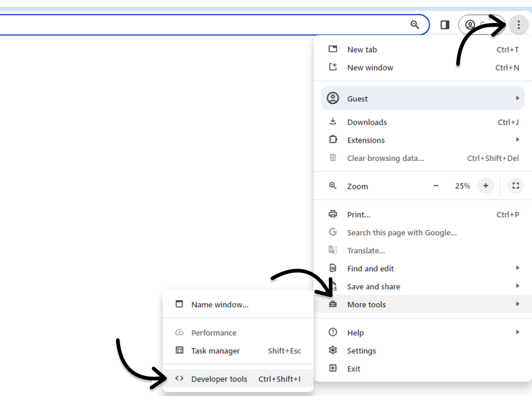Select the Extensions puzzle icon

coord(333,140)
